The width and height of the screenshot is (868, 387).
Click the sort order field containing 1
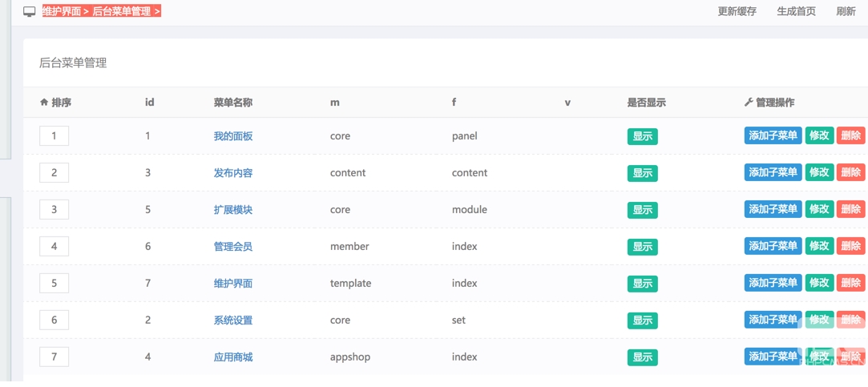pos(54,136)
